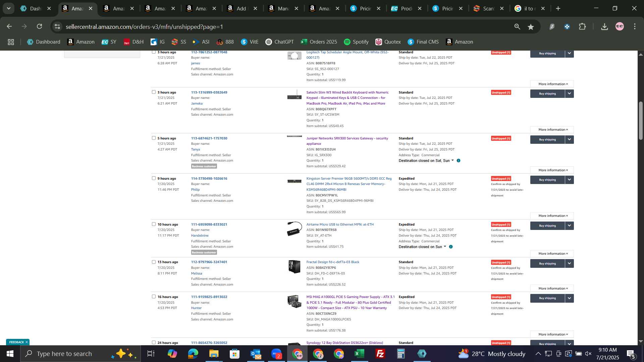Open Excel from the taskbar
644x362 pixels.
(359, 354)
